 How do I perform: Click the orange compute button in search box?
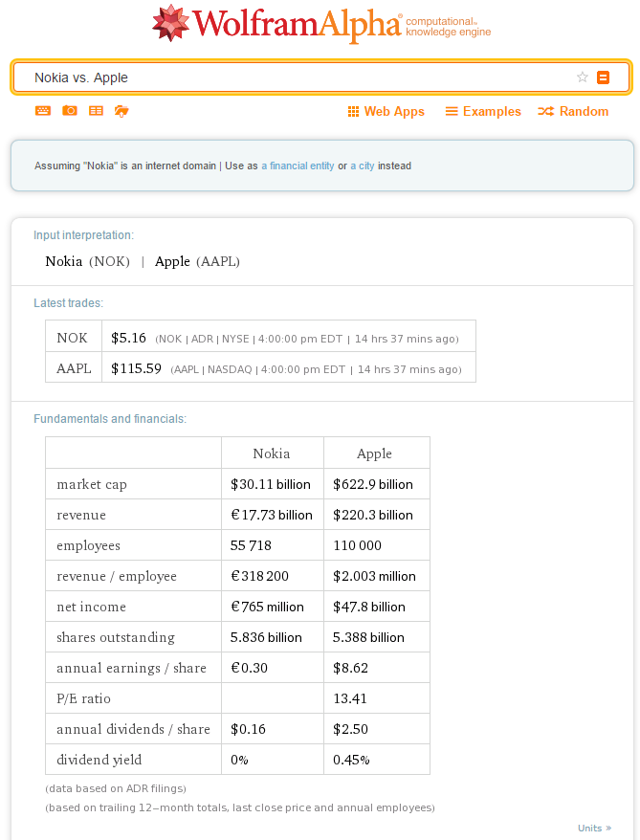point(603,77)
